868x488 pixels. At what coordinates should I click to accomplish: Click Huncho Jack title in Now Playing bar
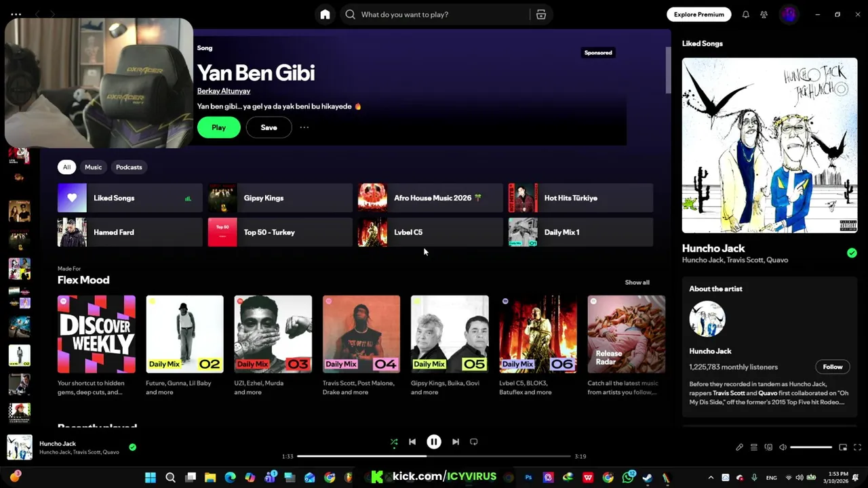[58, 443]
